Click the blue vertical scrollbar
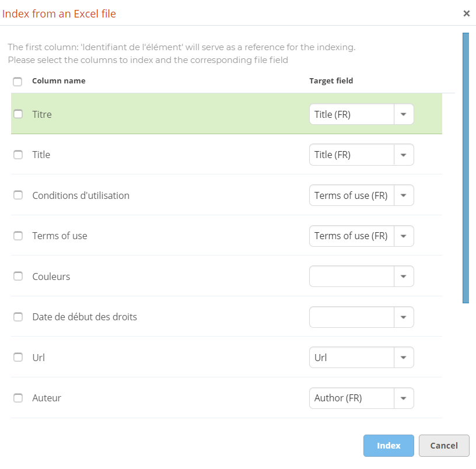Viewport: 476px width, 469px height. coord(466,168)
